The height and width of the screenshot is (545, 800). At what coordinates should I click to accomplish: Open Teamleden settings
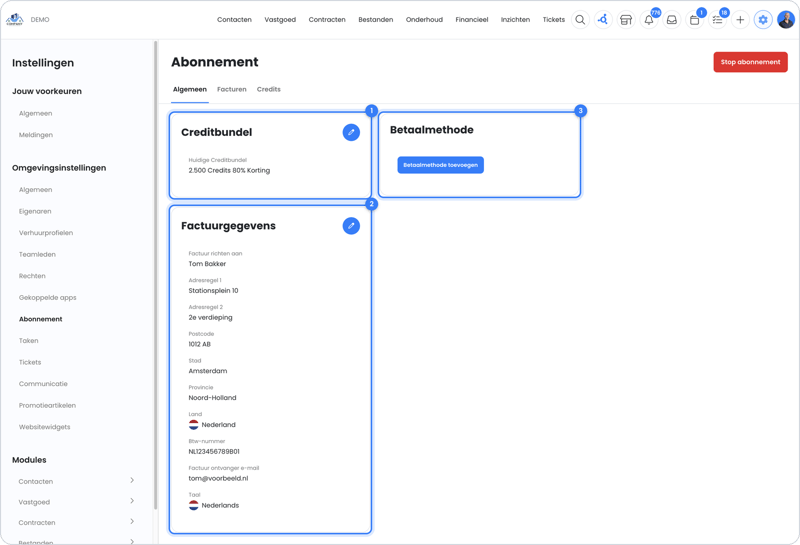pos(37,254)
